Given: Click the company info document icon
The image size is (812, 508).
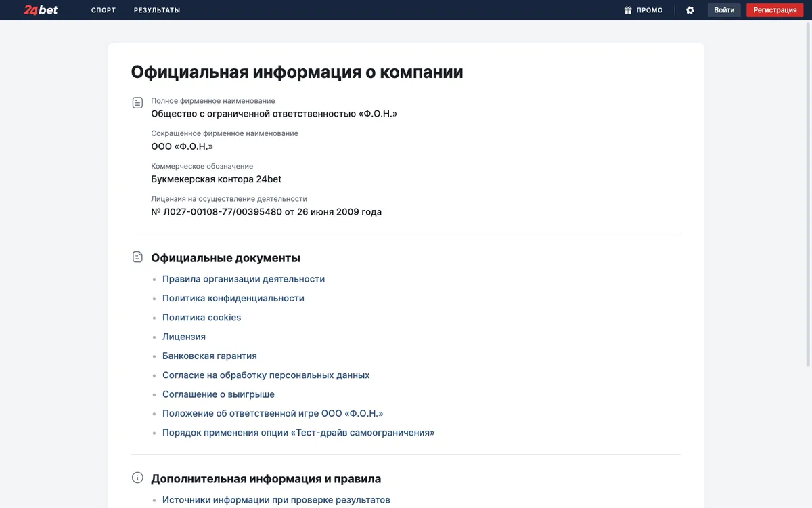Looking at the screenshot, I should 137,103.
